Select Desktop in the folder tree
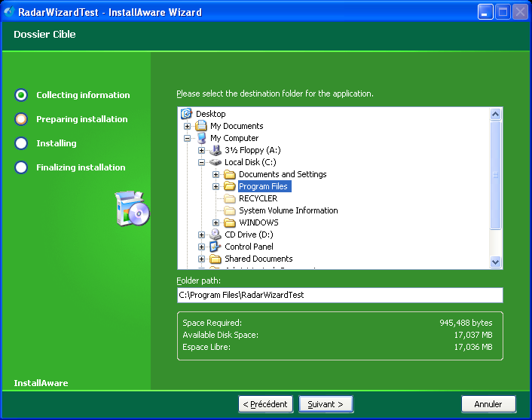 pyautogui.click(x=211, y=114)
